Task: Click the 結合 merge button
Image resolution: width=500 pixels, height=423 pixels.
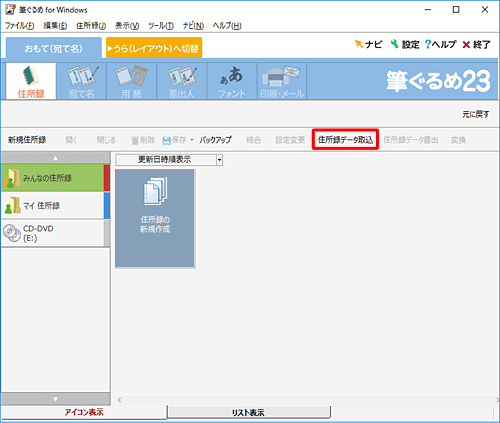Action: 253,140
